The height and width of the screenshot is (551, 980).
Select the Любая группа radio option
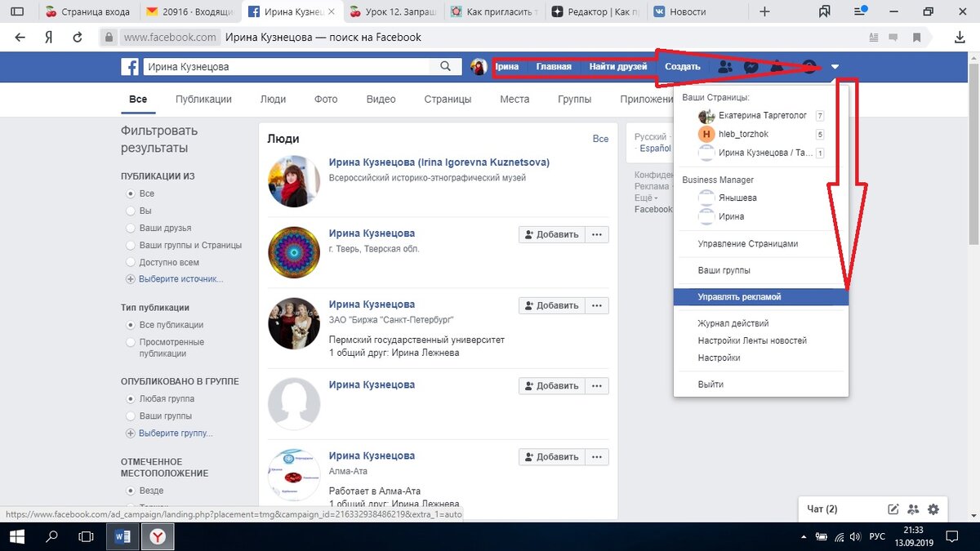pyautogui.click(x=131, y=398)
